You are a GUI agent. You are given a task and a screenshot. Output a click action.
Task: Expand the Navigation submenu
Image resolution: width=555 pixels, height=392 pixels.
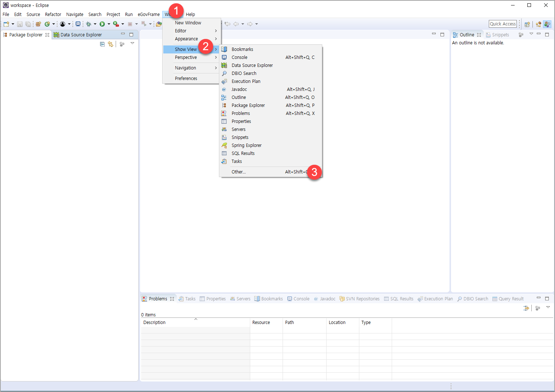(x=191, y=68)
